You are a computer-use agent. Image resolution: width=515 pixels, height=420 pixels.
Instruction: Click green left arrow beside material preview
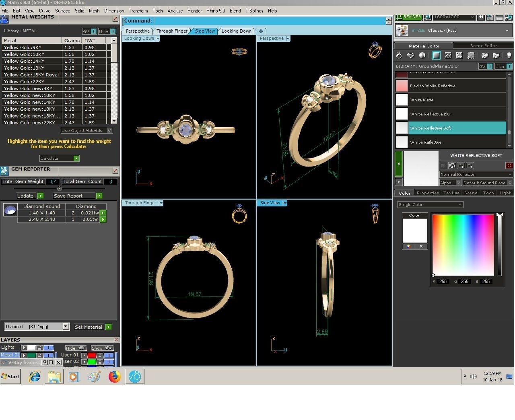click(x=399, y=164)
